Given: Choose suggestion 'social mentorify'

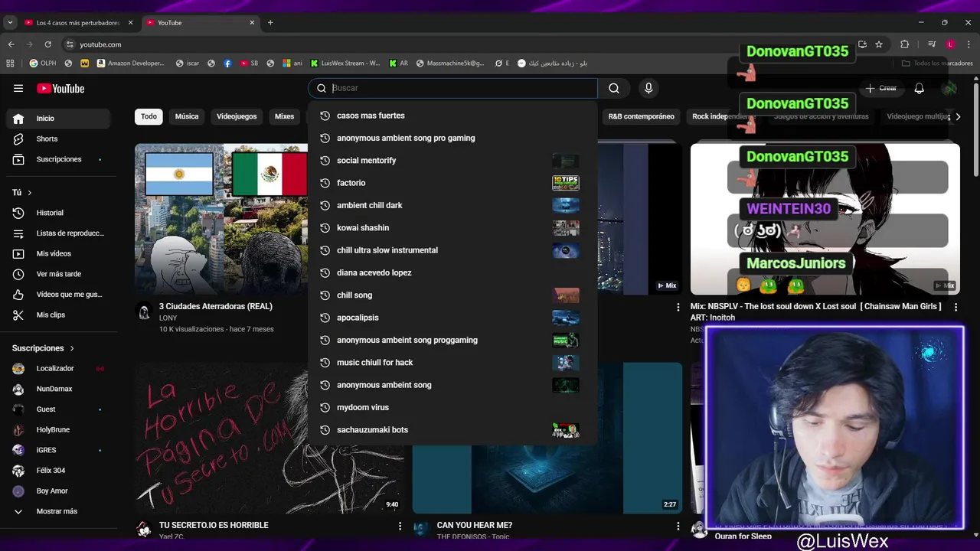Looking at the screenshot, I should tap(452, 161).
